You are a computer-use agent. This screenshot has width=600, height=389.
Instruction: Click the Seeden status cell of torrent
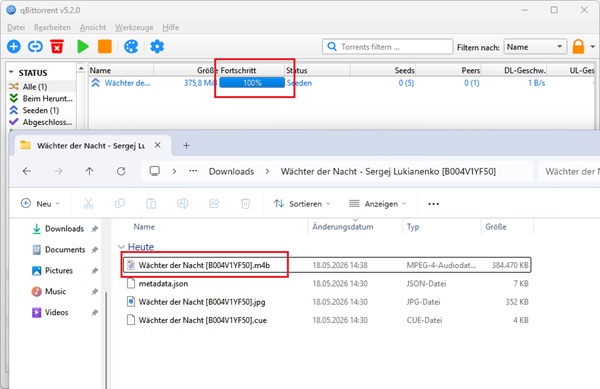click(299, 83)
